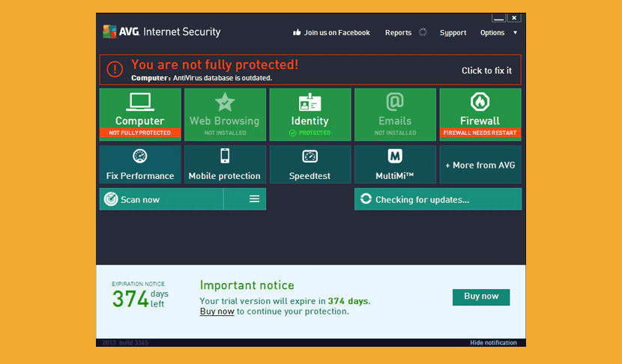The height and width of the screenshot is (364, 622).
Task: Click the AVG logo icon
Action: [109, 31]
